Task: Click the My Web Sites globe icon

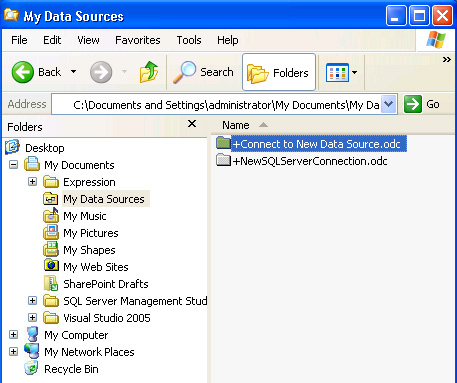Action: tap(51, 266)
